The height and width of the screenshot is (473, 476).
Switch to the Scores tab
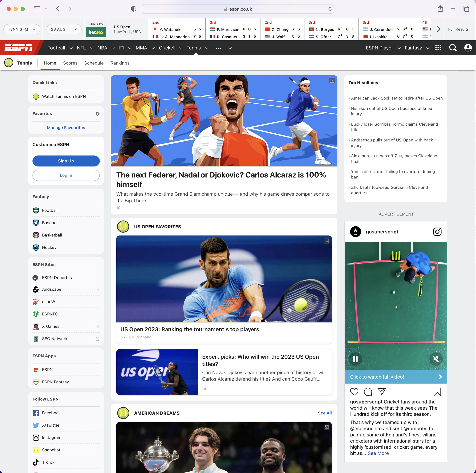(70, 63)
